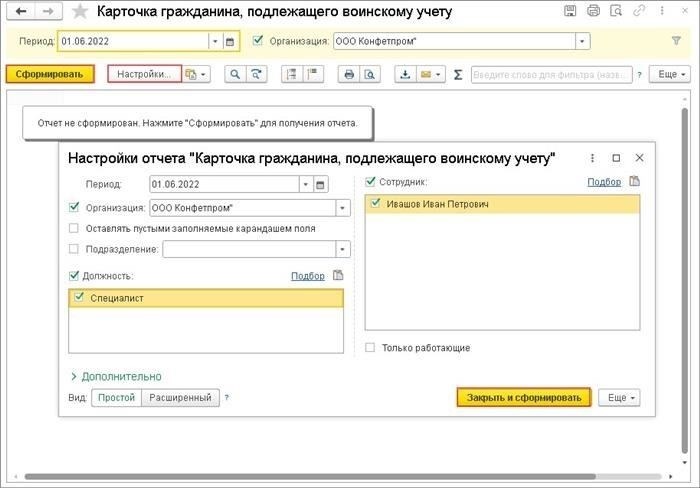Image resolution: width=700 pixels, height=488 pixels.
Task: Uncheck the Специалист row checkbox
Action: (79, 297)
